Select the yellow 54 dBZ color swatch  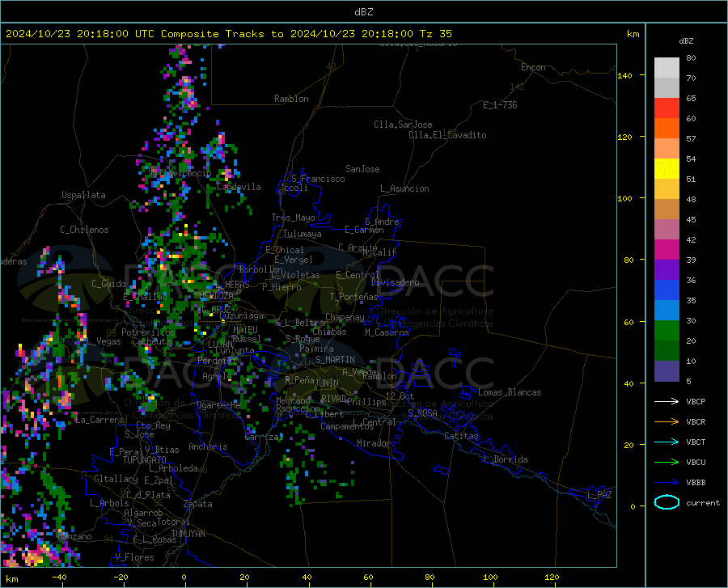point(667,168)
